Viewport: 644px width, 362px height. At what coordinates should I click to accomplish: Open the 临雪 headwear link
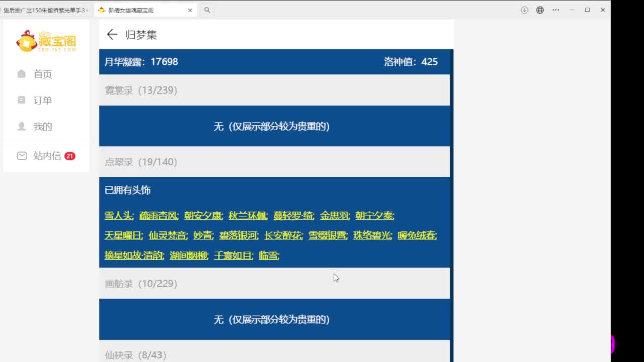tap(268, 256)
